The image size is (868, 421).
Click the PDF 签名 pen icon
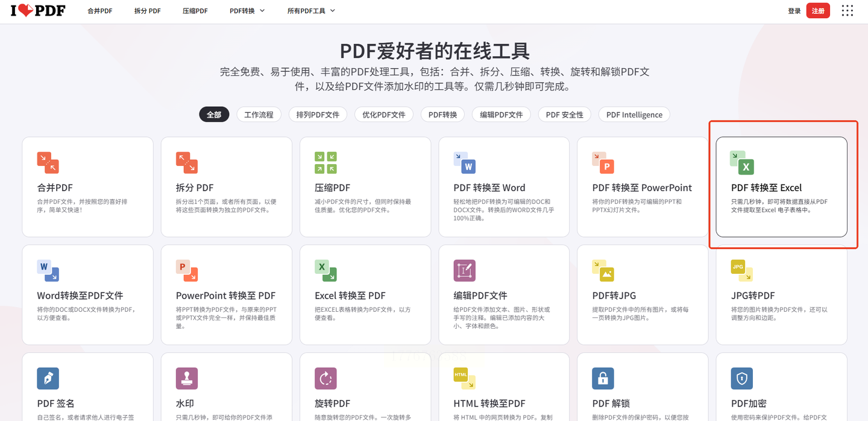click(x=48, y=378)
